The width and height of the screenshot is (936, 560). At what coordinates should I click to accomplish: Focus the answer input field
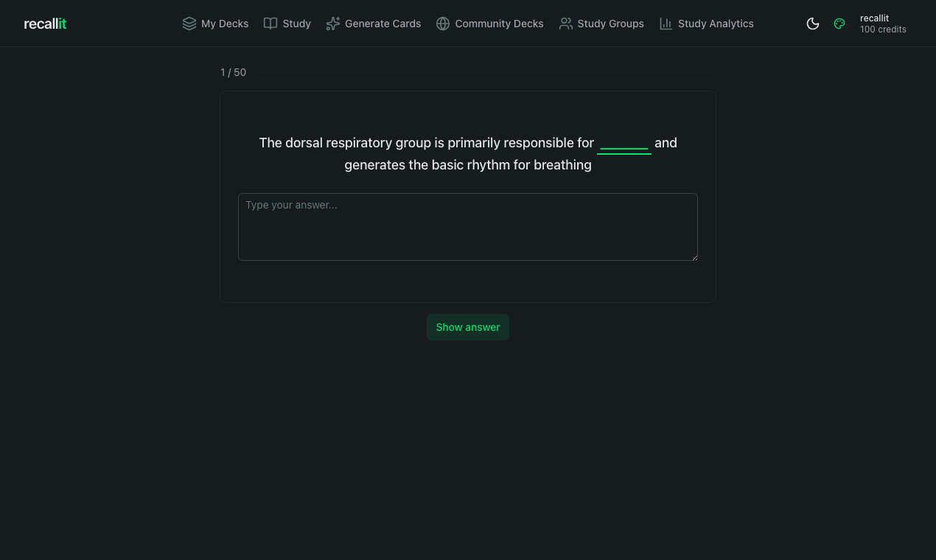click(x=468, y=226)
